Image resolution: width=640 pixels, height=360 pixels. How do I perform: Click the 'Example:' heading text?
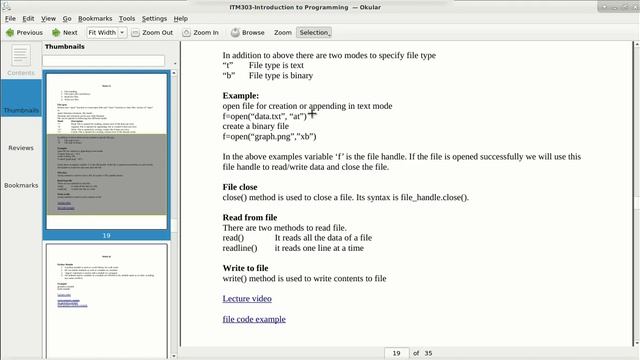coord(240,96)
